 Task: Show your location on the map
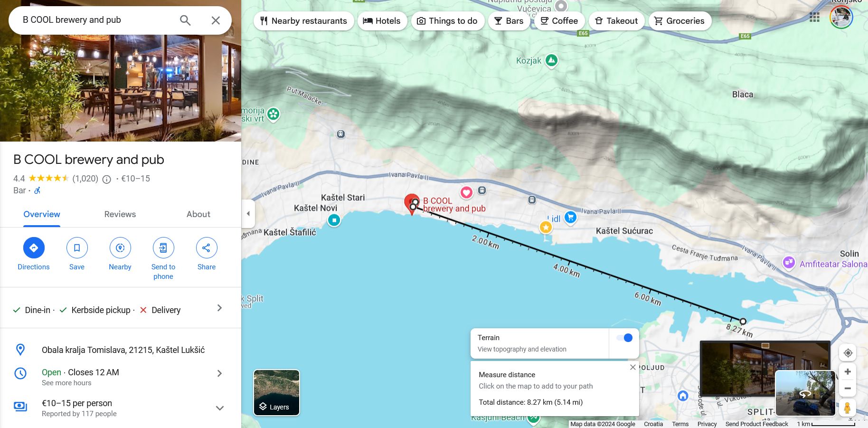[848, 353]
